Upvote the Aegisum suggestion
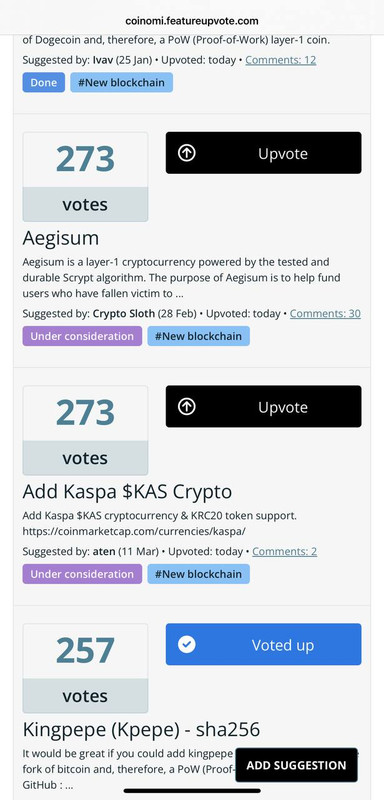Screen dimensions: 384x800 tap(263, 153)
